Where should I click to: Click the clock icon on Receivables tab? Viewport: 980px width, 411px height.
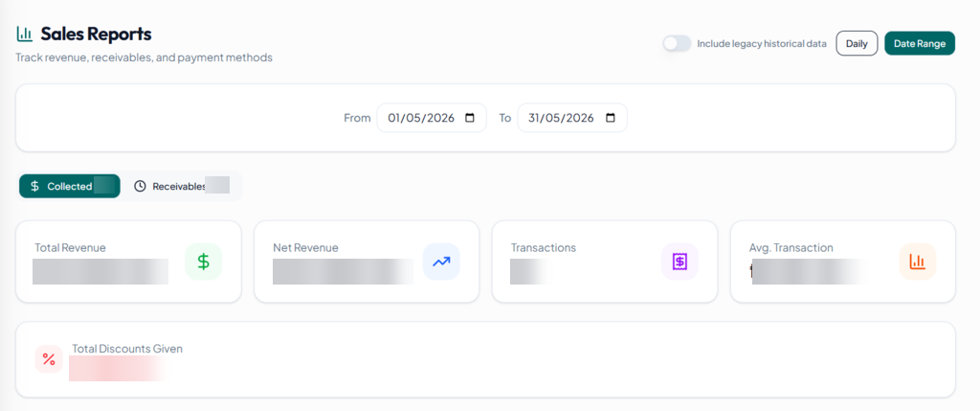140,187
